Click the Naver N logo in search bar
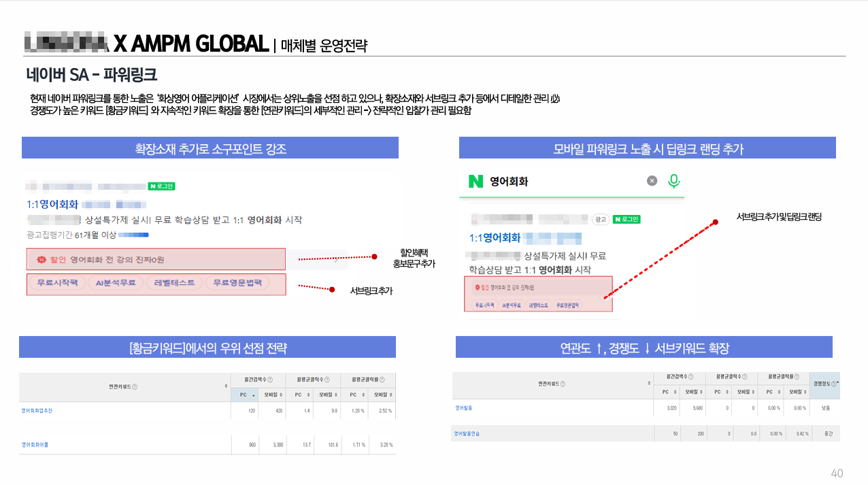This screenshot has width=868, height=485. (x=475, y=181)
